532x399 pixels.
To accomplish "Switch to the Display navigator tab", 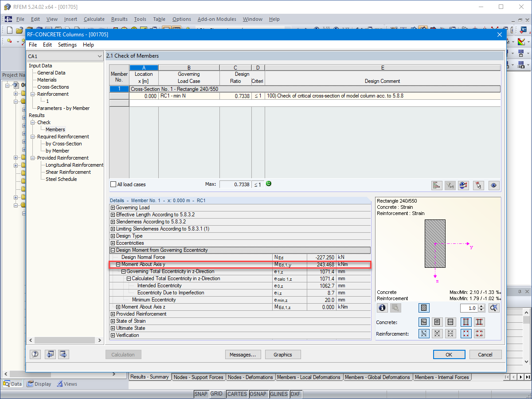I will coord(39,384).
